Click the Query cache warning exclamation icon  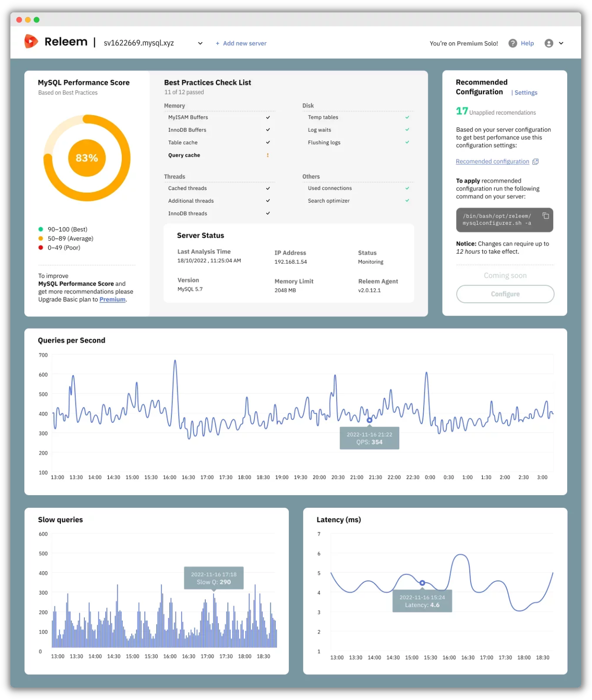(268, 155)
